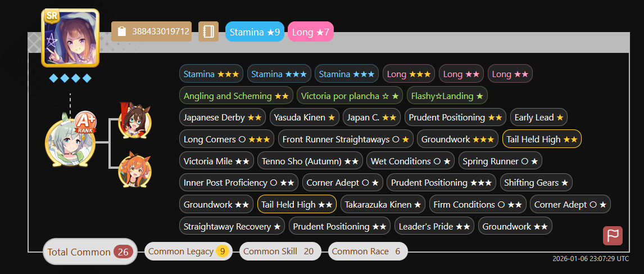This screenshot has height=274, width=644.
Task: Select the orange-haired parent character portrait
Action: [x=135, y=169]
